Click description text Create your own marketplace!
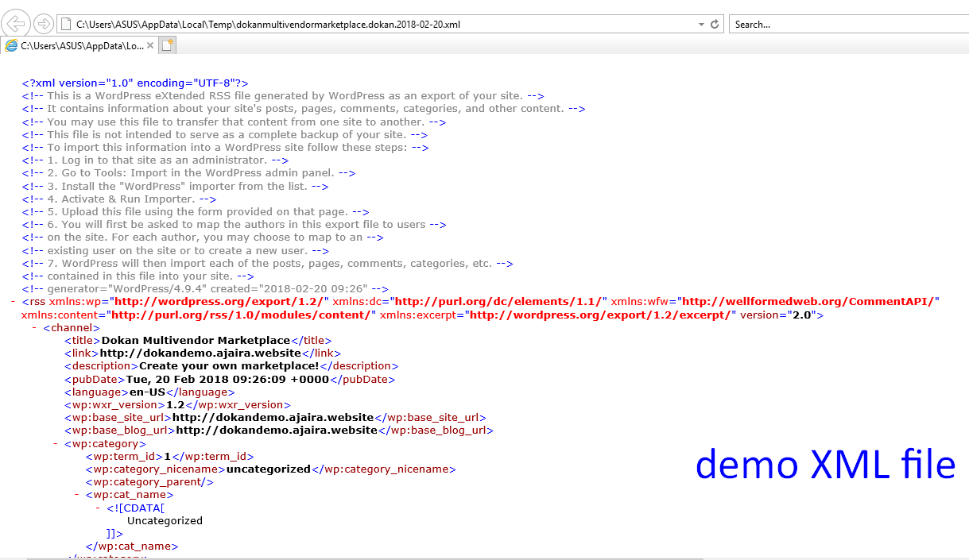The width and height of the screenshot is (969, 560). 229,366
